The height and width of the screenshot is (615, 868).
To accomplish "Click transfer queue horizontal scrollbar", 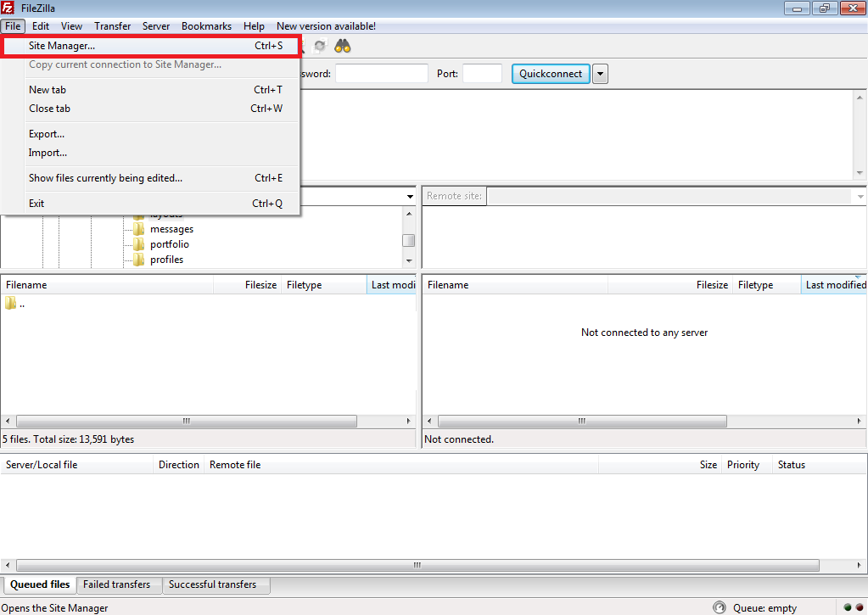I will click(418, 565).
